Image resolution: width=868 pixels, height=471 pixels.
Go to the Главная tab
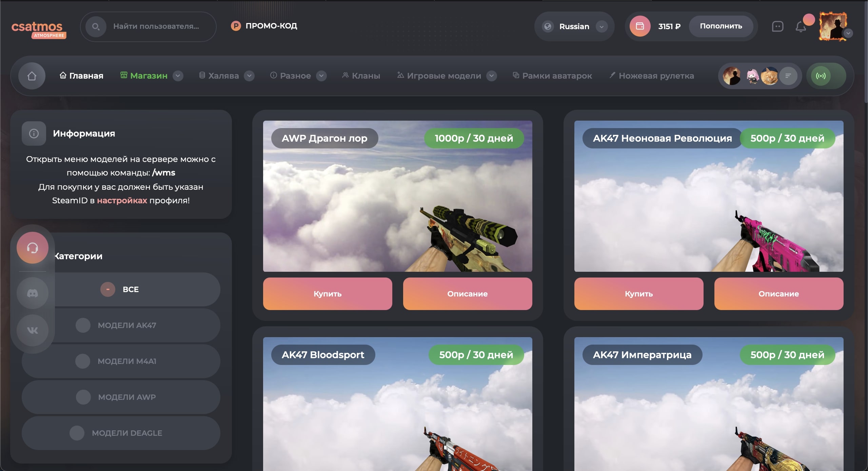click(81, 76)
